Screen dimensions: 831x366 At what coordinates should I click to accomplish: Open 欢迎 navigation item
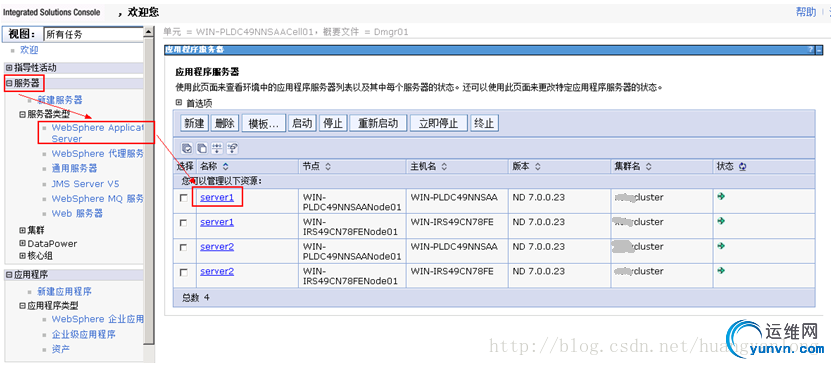click(x=29, y=50)
